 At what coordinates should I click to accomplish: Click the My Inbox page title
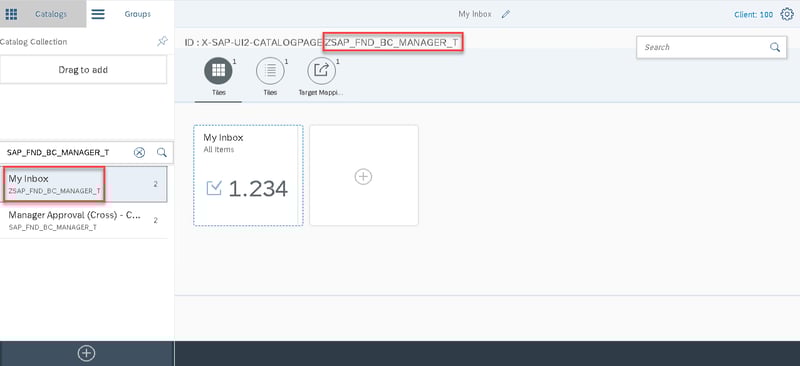(475, 14)
